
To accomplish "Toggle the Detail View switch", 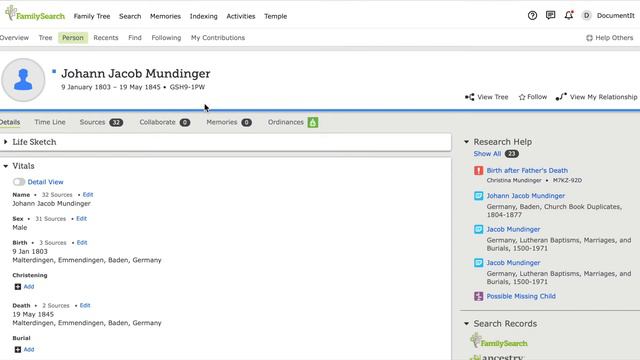I will point(19,182).
